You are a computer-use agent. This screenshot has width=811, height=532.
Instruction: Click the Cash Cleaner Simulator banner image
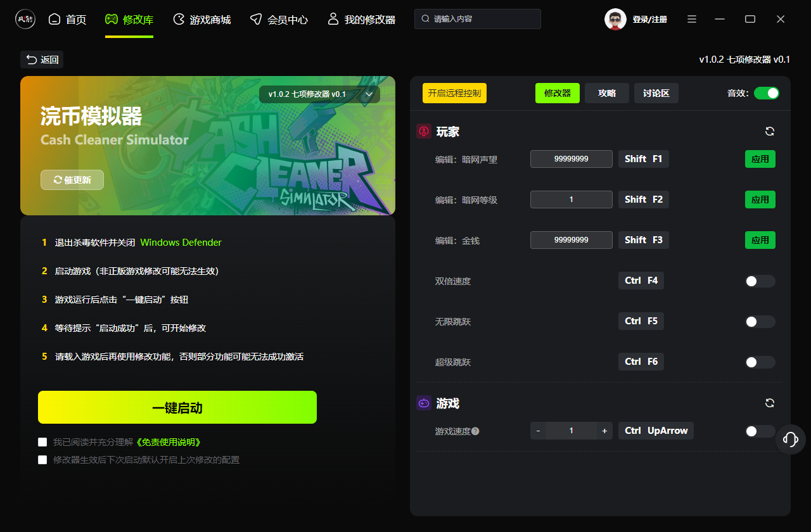point(208,146)
